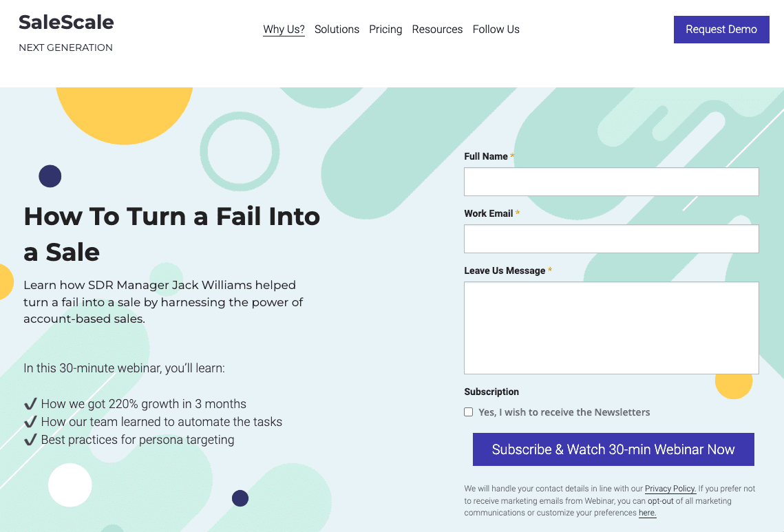Screen dimensions: 784x532
Task: Click the SaleScale logo
Action: pos(66,23)
